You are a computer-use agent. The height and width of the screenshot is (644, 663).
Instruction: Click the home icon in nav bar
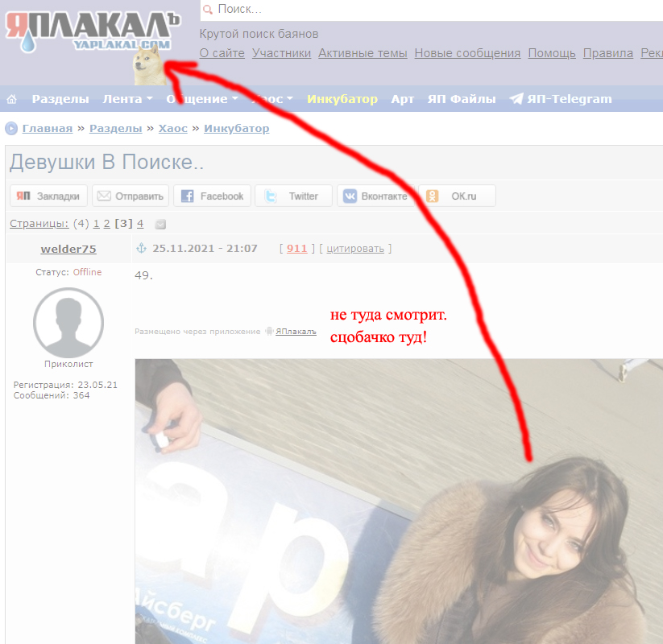point(12,99)
